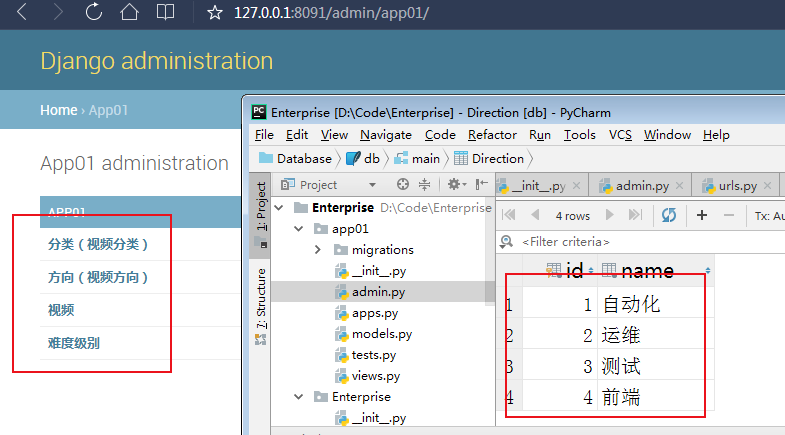Open the 视频 model link
The width and height of the screenshot is (785, 435).
click(x=61, y=310)
